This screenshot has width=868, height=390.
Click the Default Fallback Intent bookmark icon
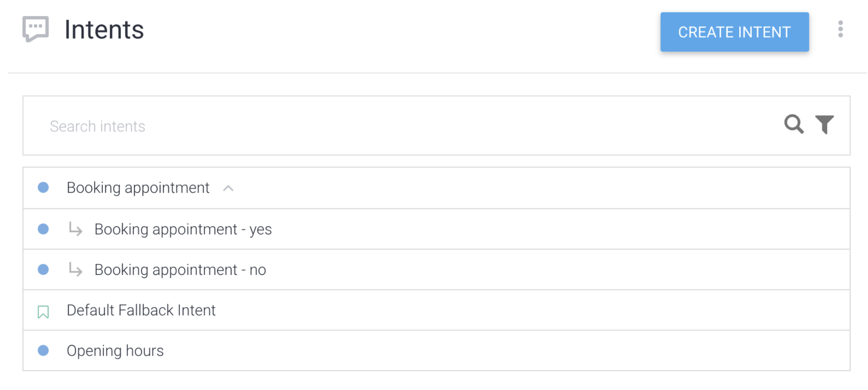point(43,312)
